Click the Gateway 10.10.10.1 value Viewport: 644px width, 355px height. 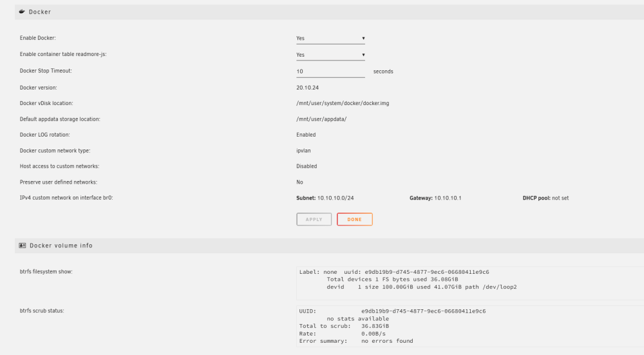coord(435,198)
